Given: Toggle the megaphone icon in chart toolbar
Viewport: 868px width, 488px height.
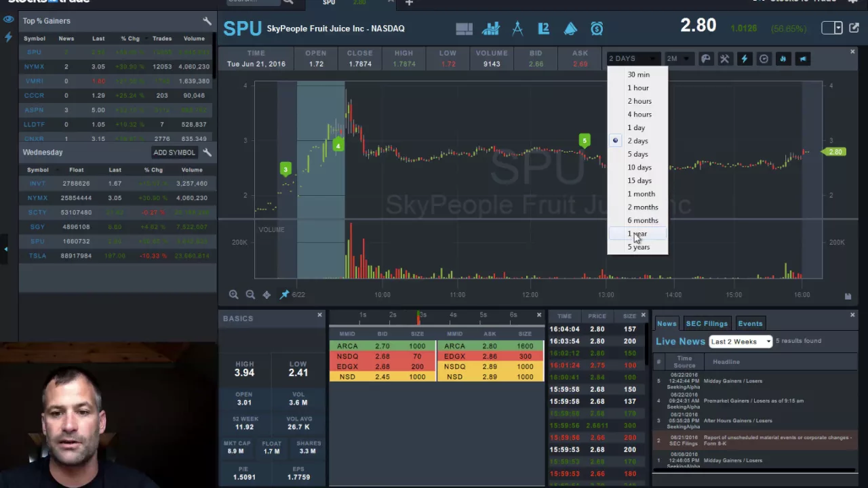Looking at the screenshot, I should click(x=803, y=59).
